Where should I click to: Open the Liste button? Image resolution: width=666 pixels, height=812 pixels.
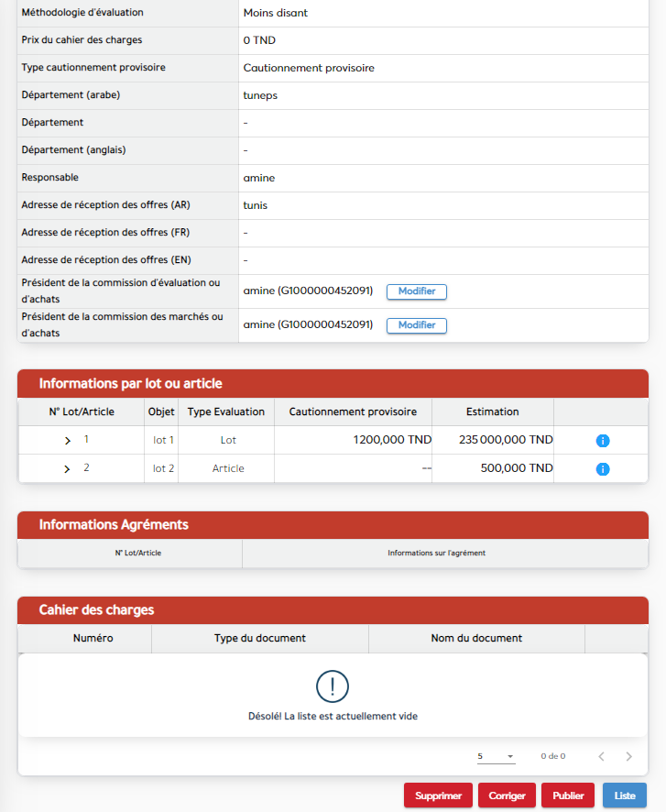pyautogui.click(x=625, y=796)
